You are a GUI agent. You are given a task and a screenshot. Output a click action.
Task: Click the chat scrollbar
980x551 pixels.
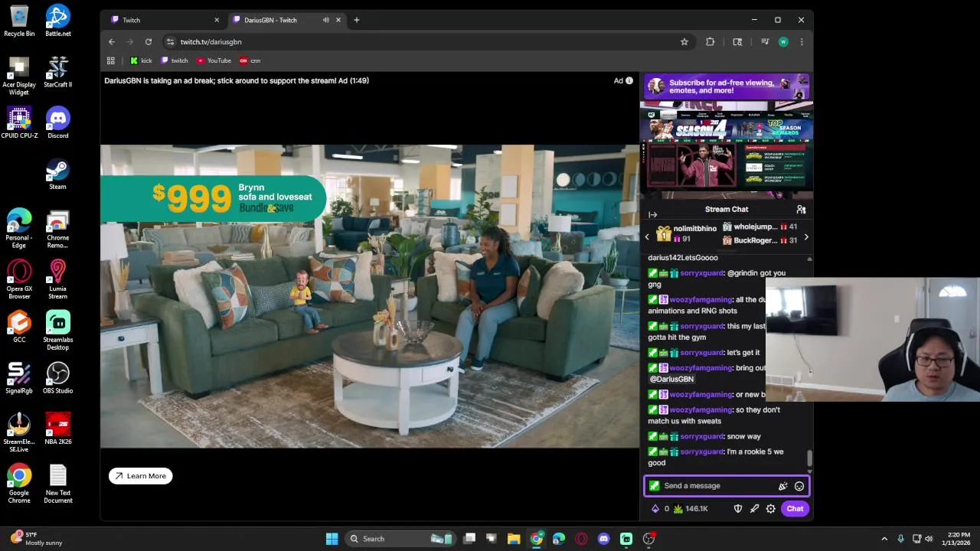pyautogui.click(x=809, y=459)
